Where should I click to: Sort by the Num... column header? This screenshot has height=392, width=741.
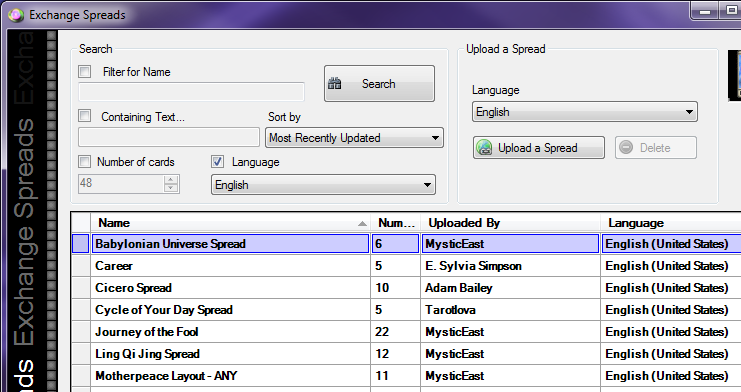pos(396,223)
